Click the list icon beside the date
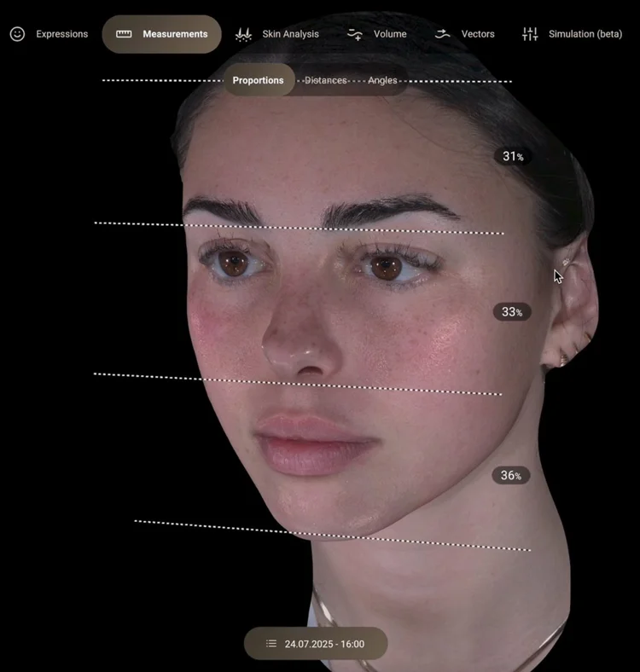Image resolution: width=640 pixels, height=672 pixels. coord(271,643)
